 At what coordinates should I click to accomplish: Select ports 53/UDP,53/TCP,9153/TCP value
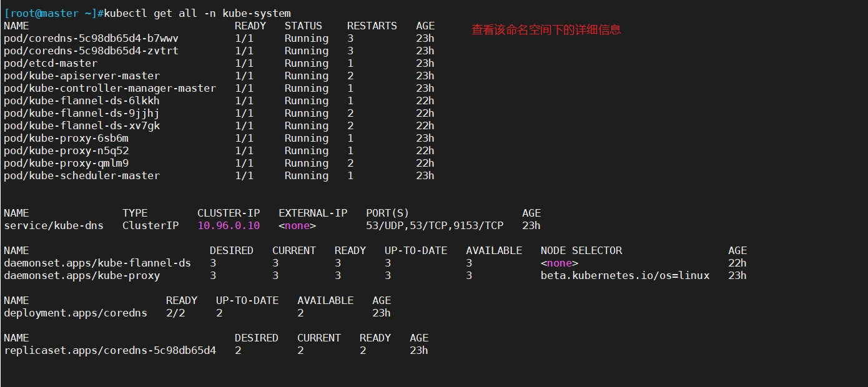pyautogui.click(x=435, y=225)
